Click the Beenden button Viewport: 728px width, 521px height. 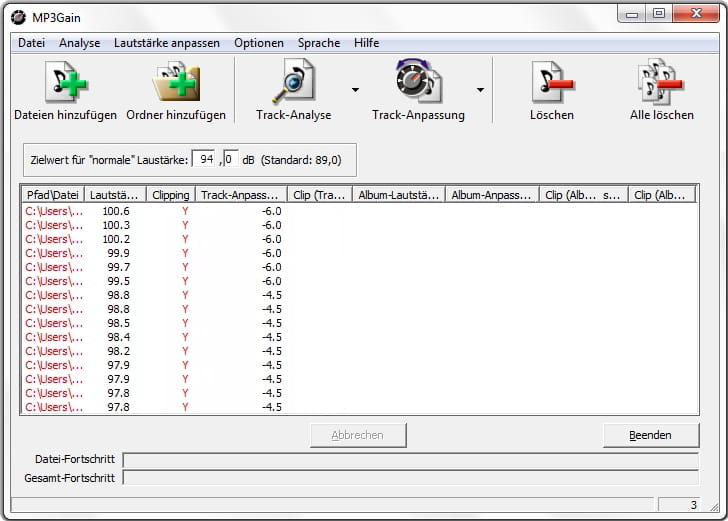[650, 435]
